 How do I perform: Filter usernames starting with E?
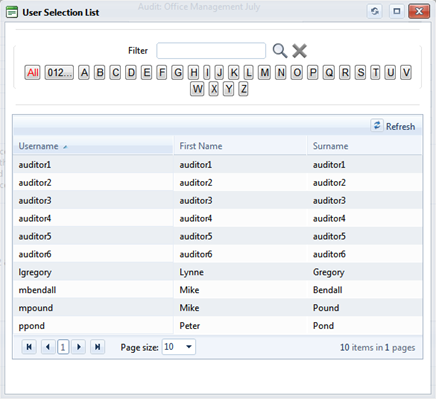pyautogui.click(x=146, y=72)
